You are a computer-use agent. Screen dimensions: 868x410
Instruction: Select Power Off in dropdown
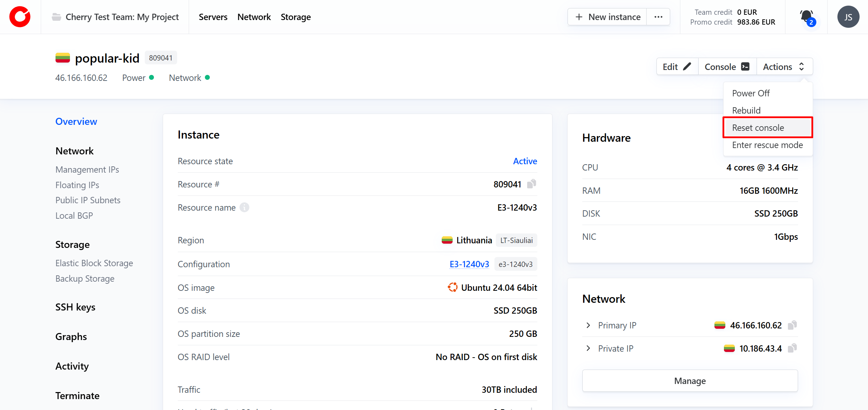751,93
